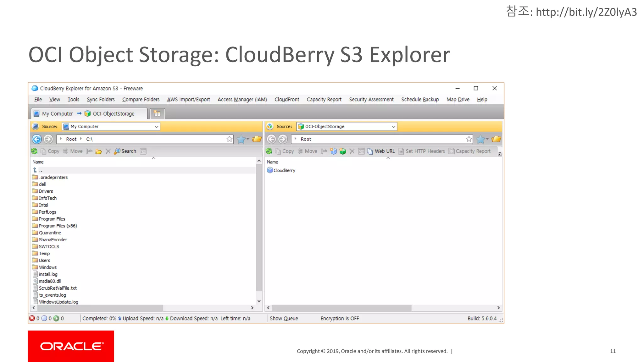644x362 pixels.
Task: Click the left pane Forward navigation arrow
Action: coord(48,139)
